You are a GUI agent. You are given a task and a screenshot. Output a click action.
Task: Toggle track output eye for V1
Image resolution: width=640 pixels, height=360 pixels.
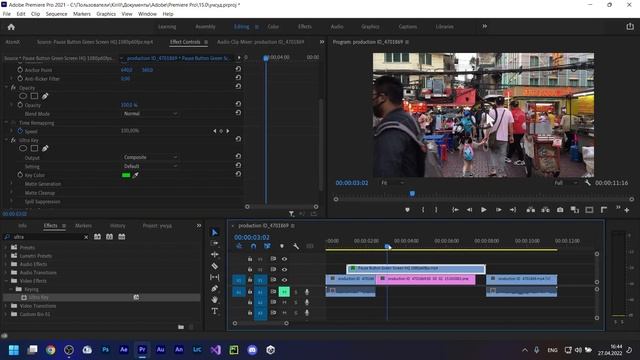click(284, 280)
